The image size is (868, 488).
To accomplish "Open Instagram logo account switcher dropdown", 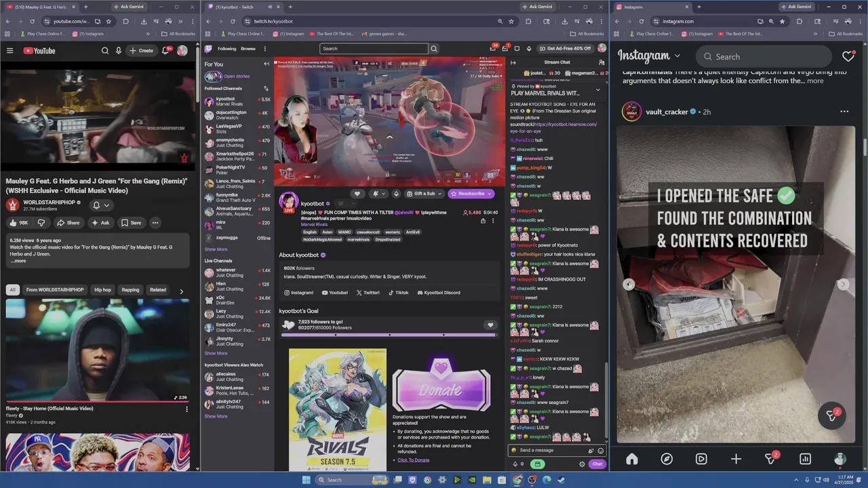I will coord(649,56).
